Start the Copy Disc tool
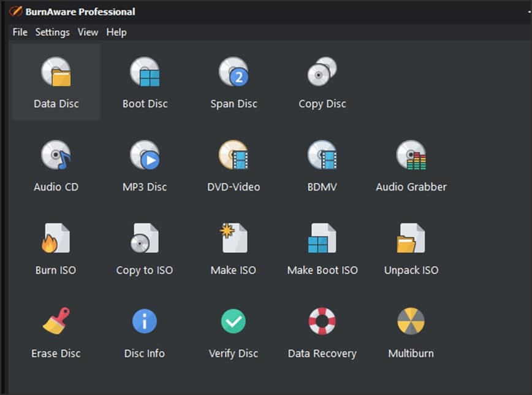 pyautogui.click(x=322, y=72)
